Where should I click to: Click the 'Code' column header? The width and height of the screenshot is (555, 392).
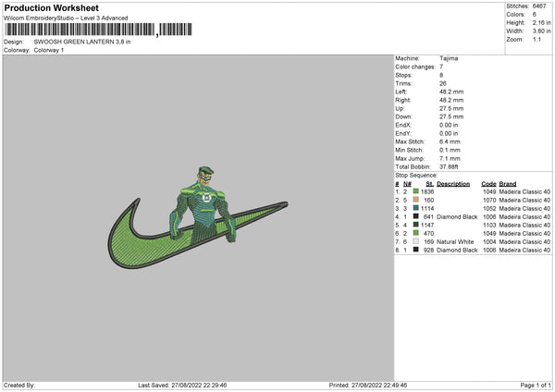(488, 184)
